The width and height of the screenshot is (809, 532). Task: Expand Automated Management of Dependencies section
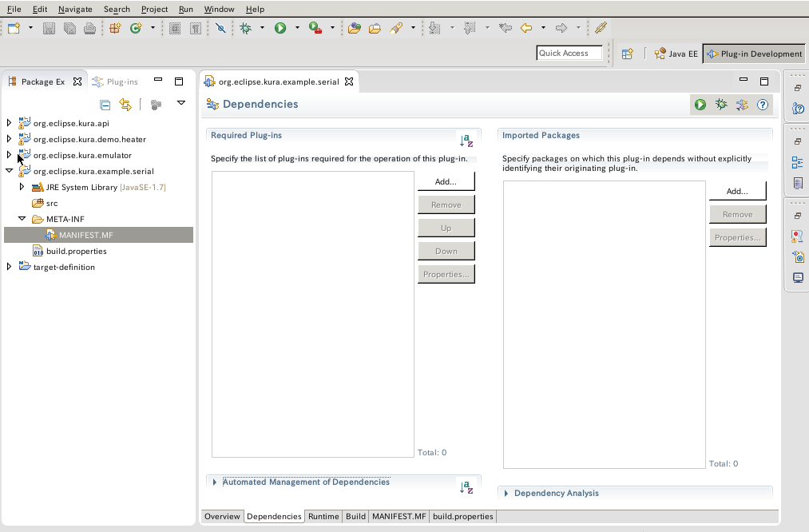point(215,482)
